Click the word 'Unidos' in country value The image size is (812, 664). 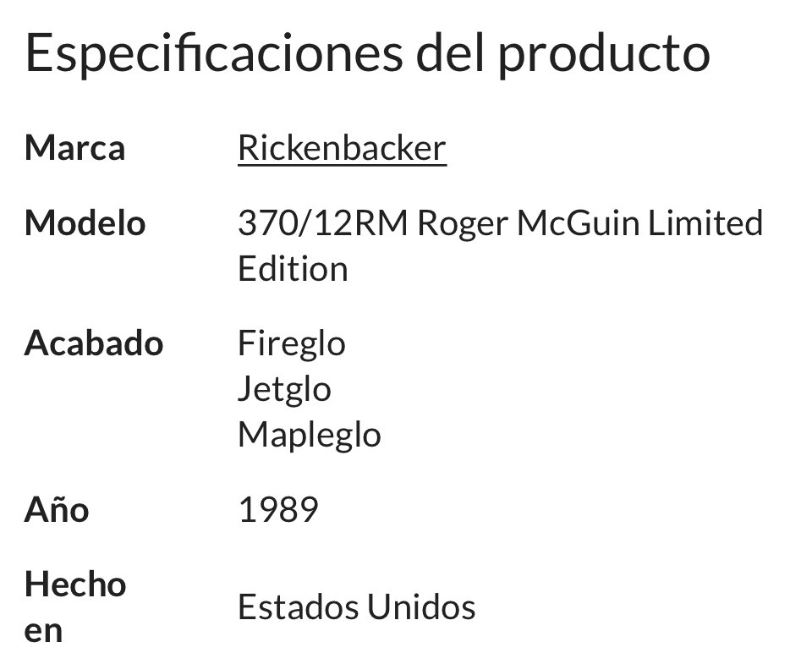(422, 606)
